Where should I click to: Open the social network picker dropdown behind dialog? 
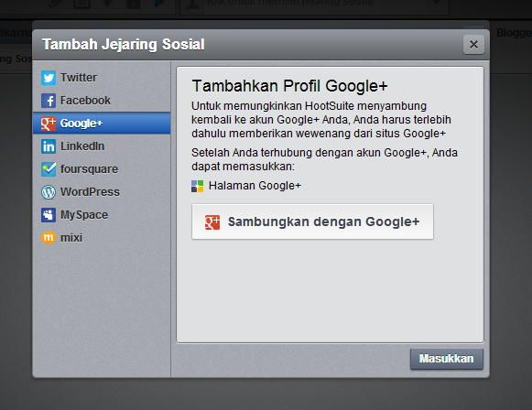click(314, 5)
